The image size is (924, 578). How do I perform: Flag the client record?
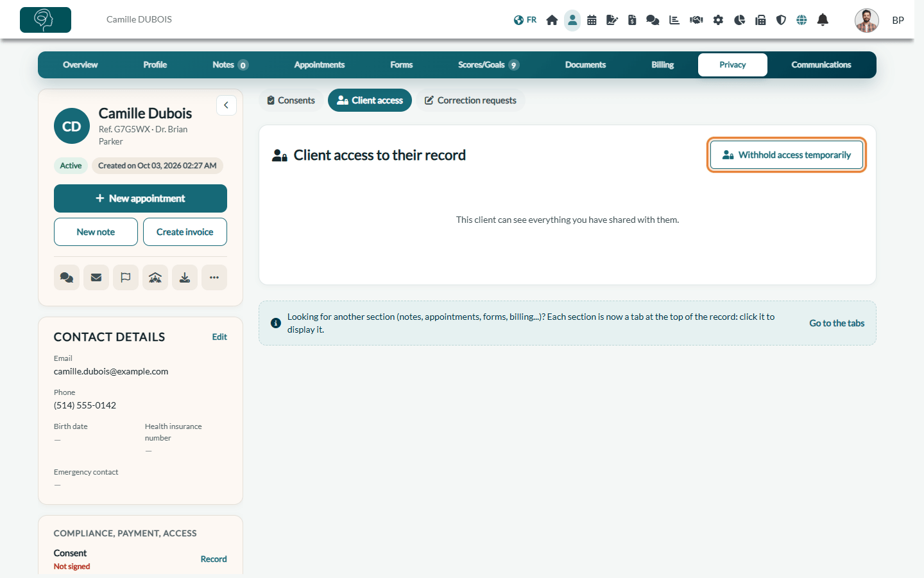(x=126, y=277)
